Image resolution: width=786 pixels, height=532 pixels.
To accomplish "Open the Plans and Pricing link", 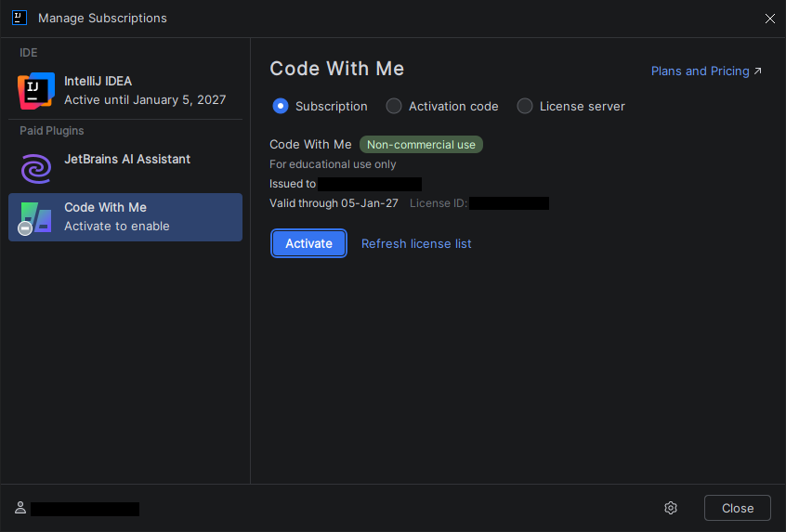I will [x=700, y=71].
